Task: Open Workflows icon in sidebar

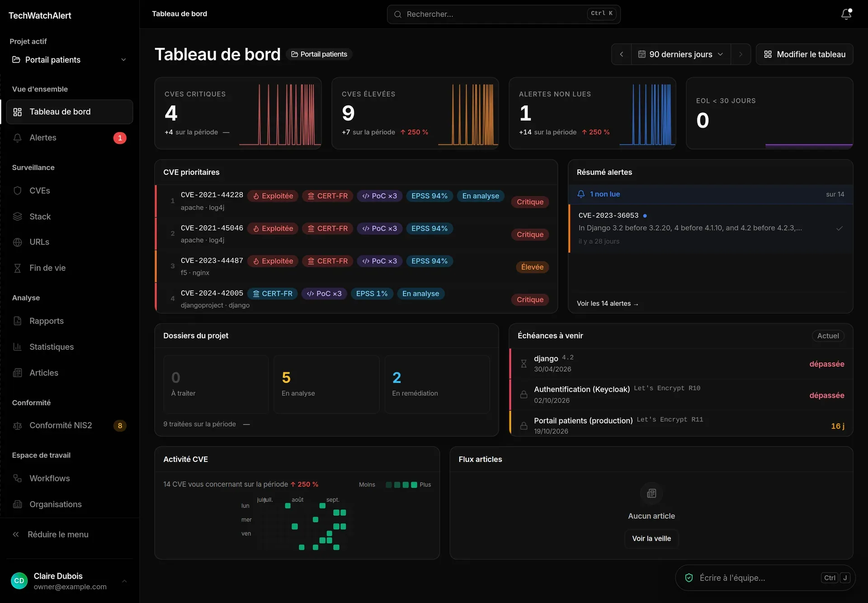Action: click(x=17, y=478)
